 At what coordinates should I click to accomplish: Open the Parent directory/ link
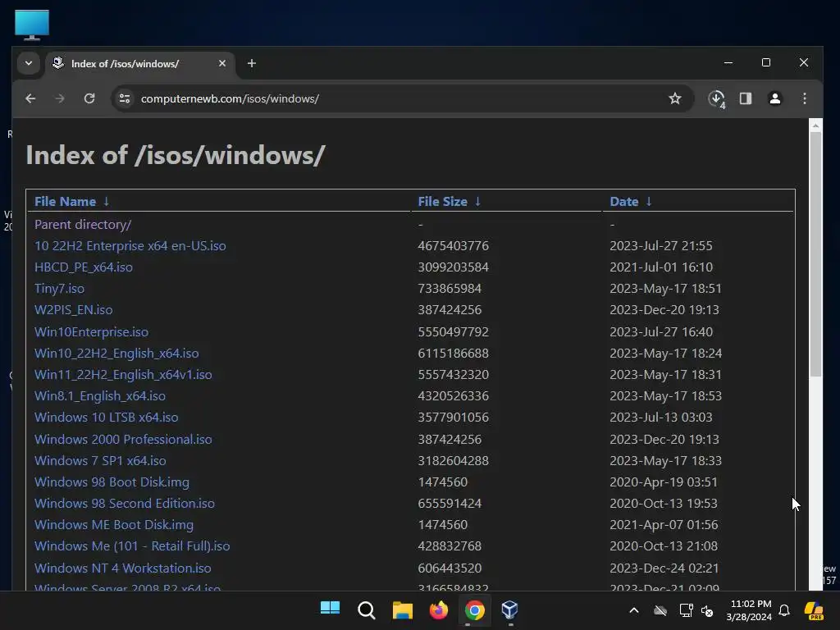(83, 225)
